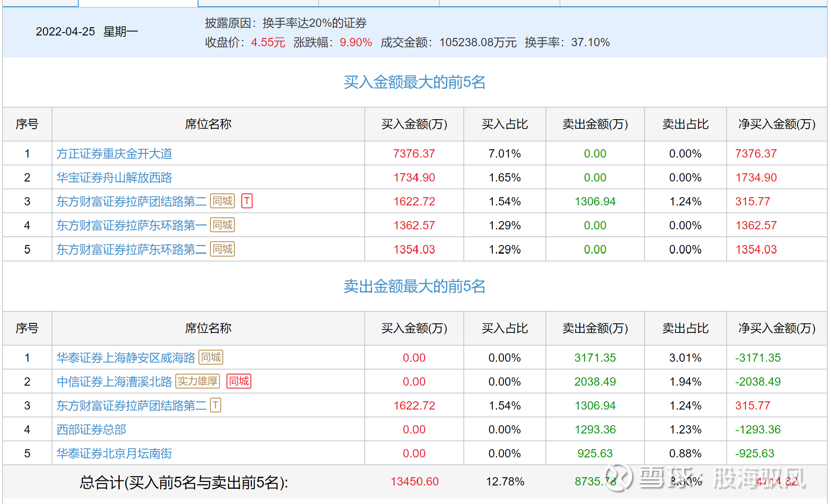Click red 同城 tag beside 中信证券上海漕溪北路
Viewport: 831px width, 504px height.
click(x=239, y=381)
